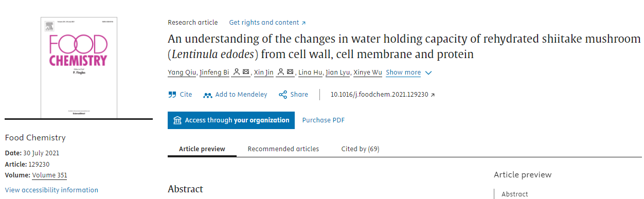
Task: Expand the Show more authors chevron
Action: (x=428, y=73)
